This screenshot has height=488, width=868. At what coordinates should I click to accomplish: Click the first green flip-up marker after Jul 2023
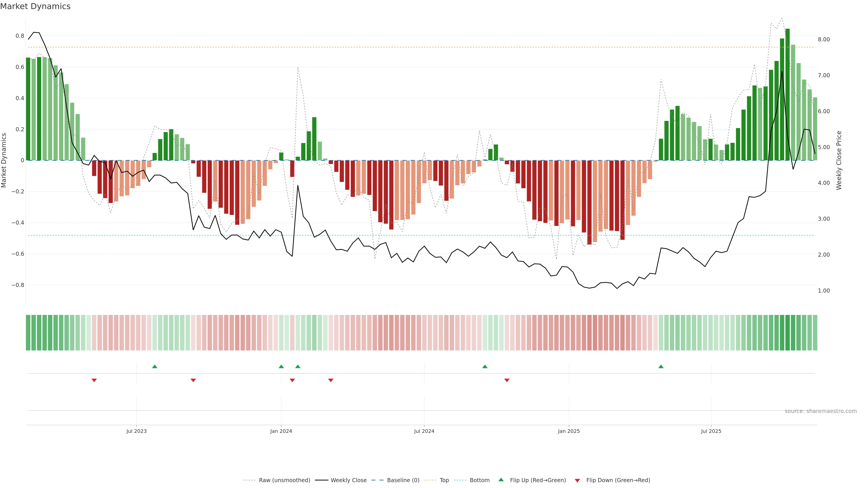pos(155,366)
